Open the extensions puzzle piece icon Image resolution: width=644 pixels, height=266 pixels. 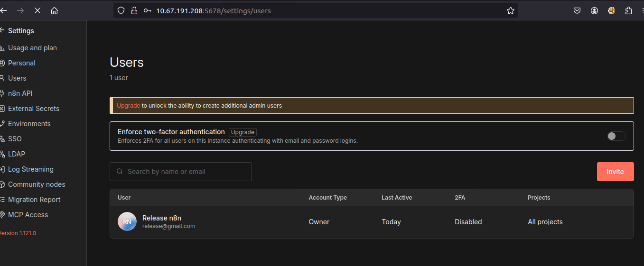pyautogui.click(x=629, y=10)
